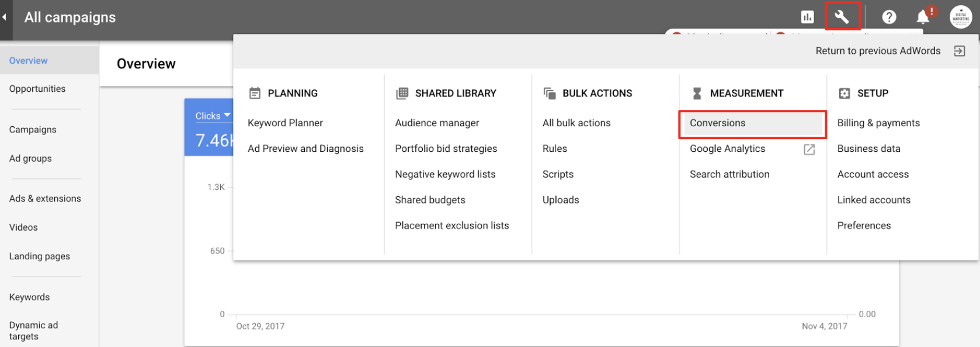Click Linked accounts under Setup
This screenshot has height=347, width=980.
(x=873, y=200)
